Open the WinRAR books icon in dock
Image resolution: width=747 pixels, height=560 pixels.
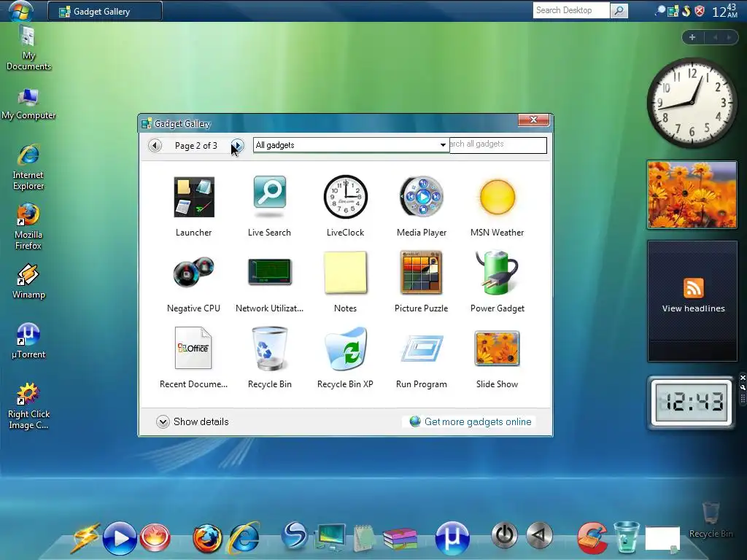(x=400, y=538)
